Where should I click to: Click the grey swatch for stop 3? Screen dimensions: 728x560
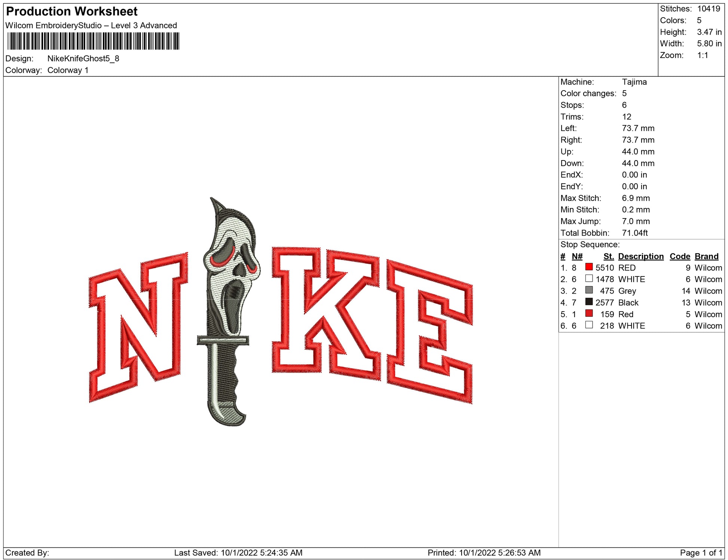click(589, 290)
